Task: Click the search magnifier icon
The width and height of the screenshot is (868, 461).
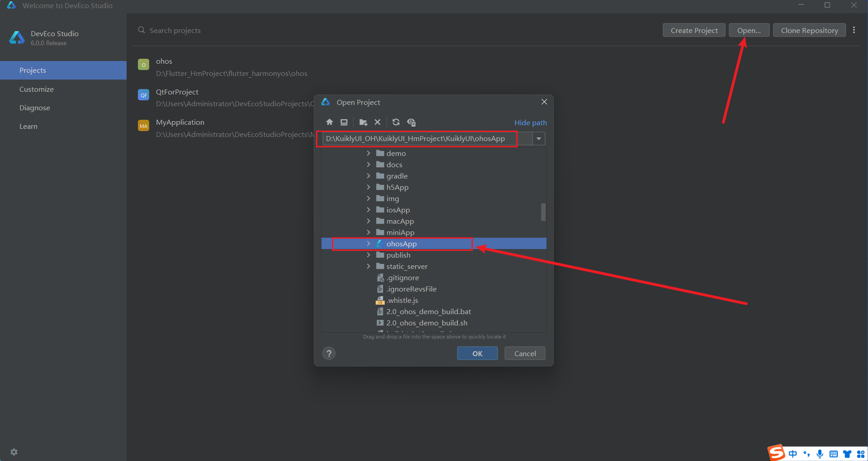Action: point(142,30)
